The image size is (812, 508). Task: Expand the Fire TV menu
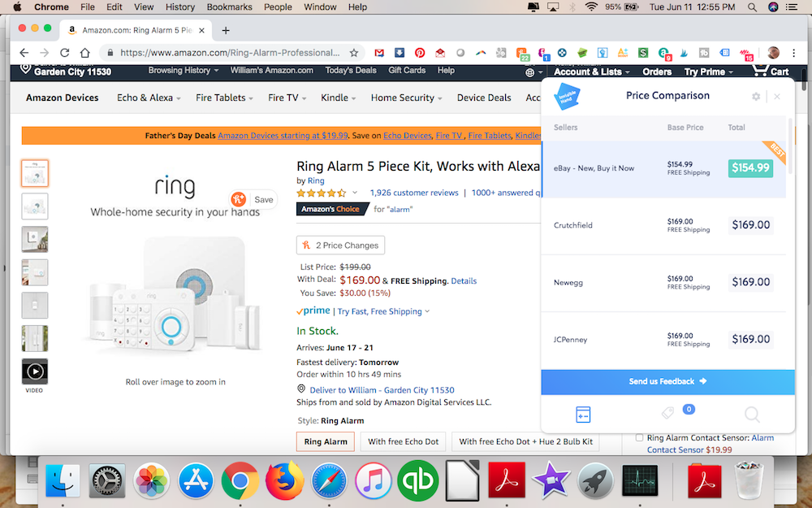pyautogui.click(x=287, y=98)
